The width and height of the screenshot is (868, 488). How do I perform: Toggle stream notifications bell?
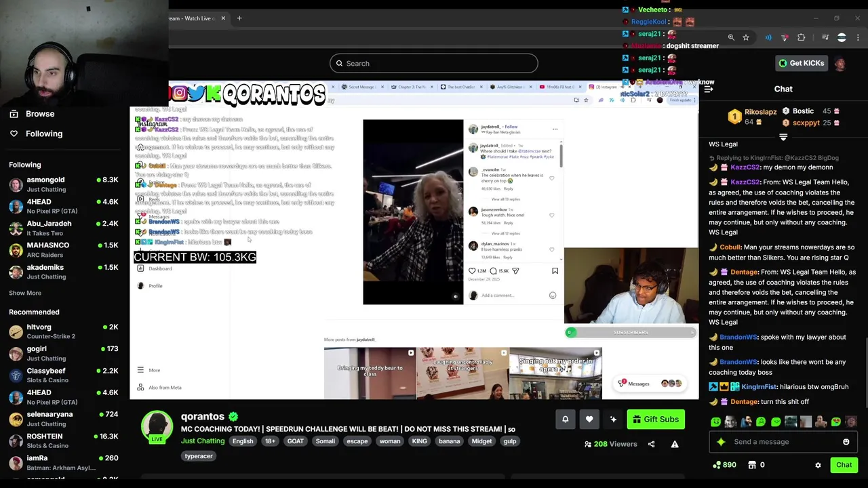(x=565, y=420)
